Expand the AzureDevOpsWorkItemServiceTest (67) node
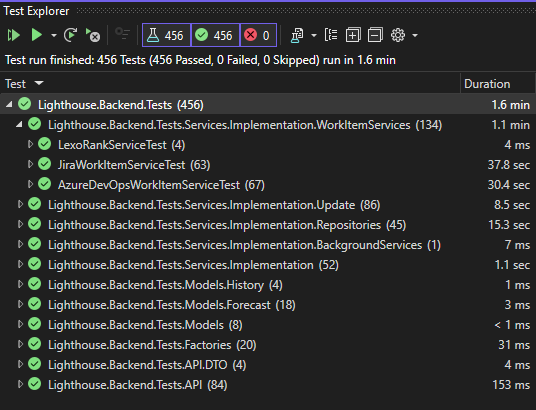This screenshot has width=536, height=410. point(30,184)
